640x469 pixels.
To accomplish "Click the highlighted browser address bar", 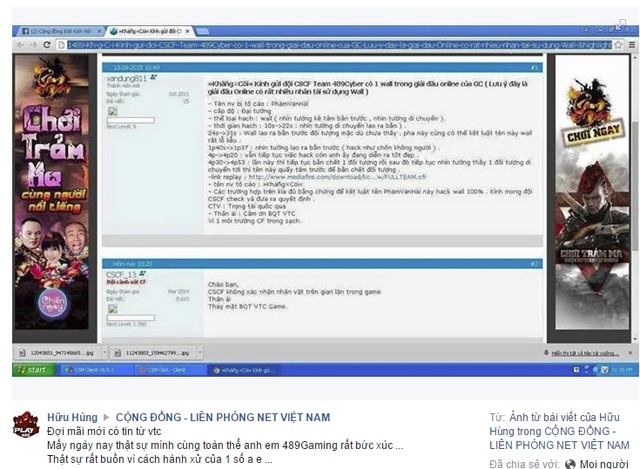I will pyautogui.click(x=340, y=45).
